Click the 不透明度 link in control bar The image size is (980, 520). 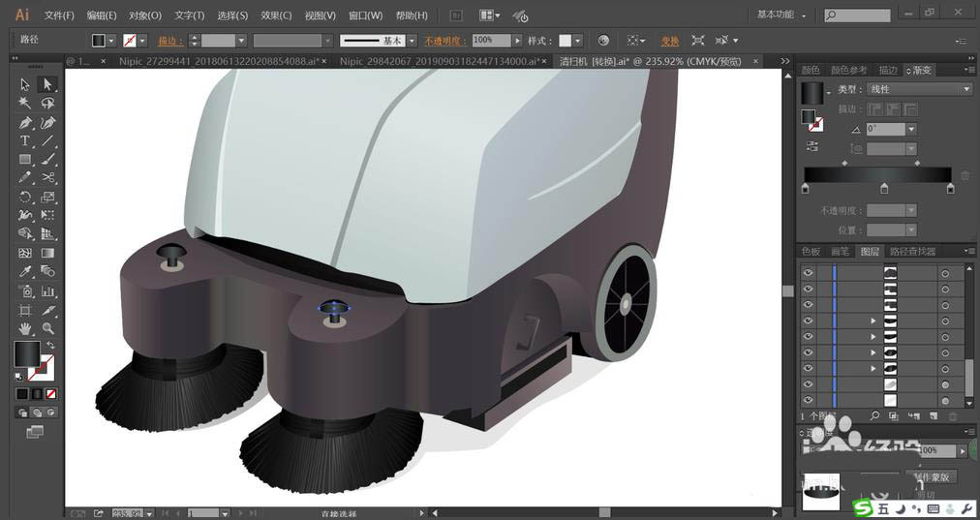(445, 41)
